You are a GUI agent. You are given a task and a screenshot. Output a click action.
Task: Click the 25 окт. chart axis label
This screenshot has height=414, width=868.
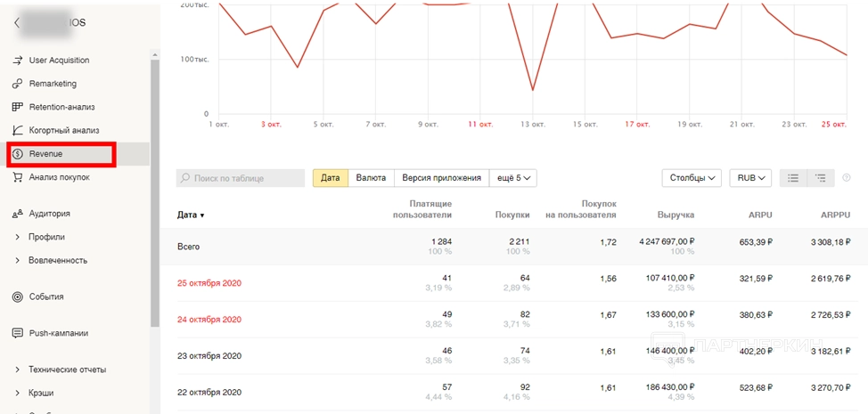tap(833, 125)
